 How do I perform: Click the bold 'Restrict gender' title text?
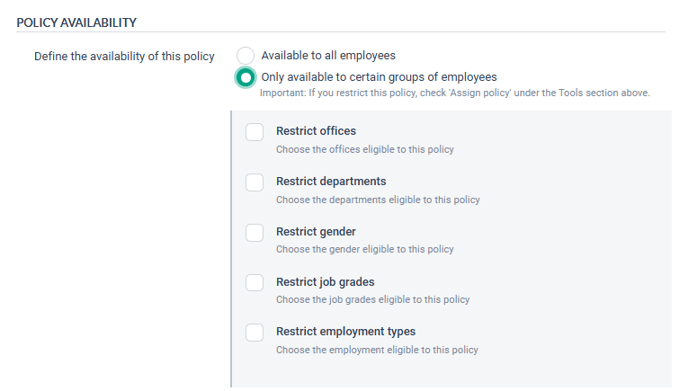click(x=316, y=232)
